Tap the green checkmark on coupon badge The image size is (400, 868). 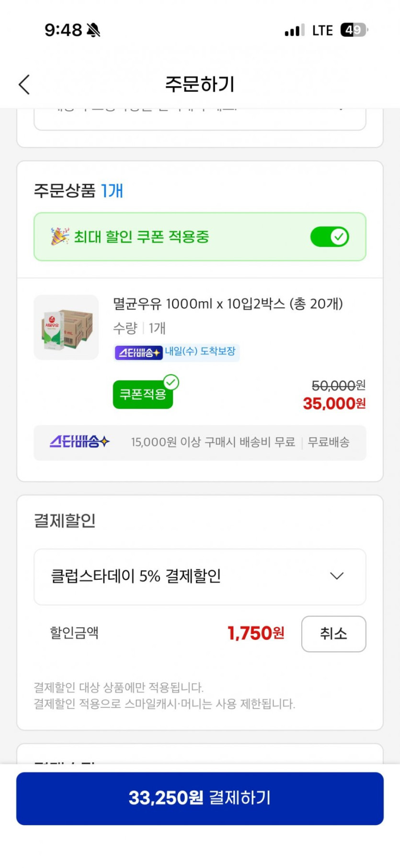tap(171, 383)
